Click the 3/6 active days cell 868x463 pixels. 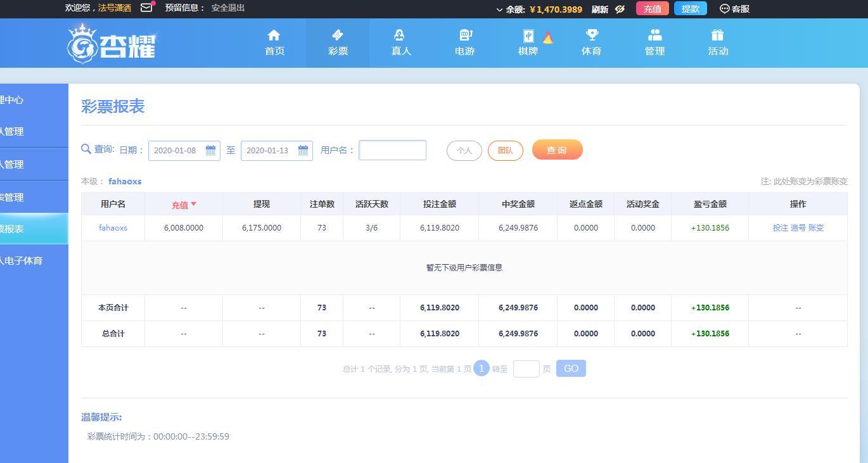(372, 228)
